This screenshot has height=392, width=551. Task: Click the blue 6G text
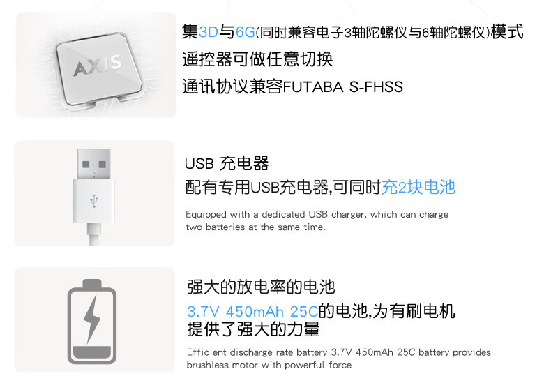click(x=246, y=32)
